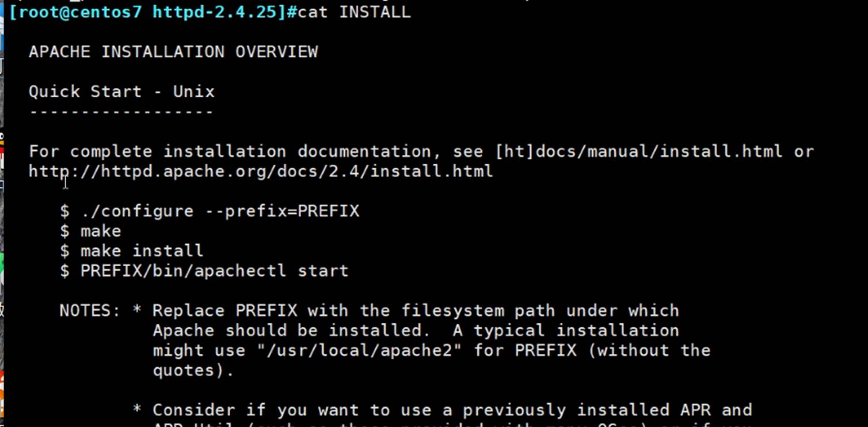Click the APACHE INSTALLATION OVERVIEW heading
The height and width of the screenshot is (427, 868).
pos(173,52)
